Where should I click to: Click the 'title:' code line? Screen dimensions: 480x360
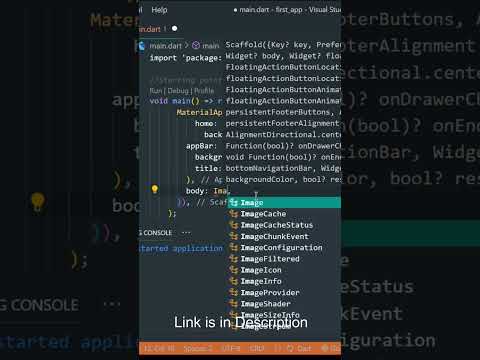click(208, 169)
